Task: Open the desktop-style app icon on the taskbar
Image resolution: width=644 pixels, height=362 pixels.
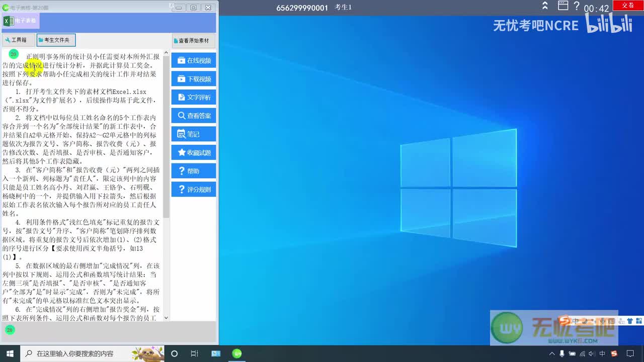Action: (216, 353)
